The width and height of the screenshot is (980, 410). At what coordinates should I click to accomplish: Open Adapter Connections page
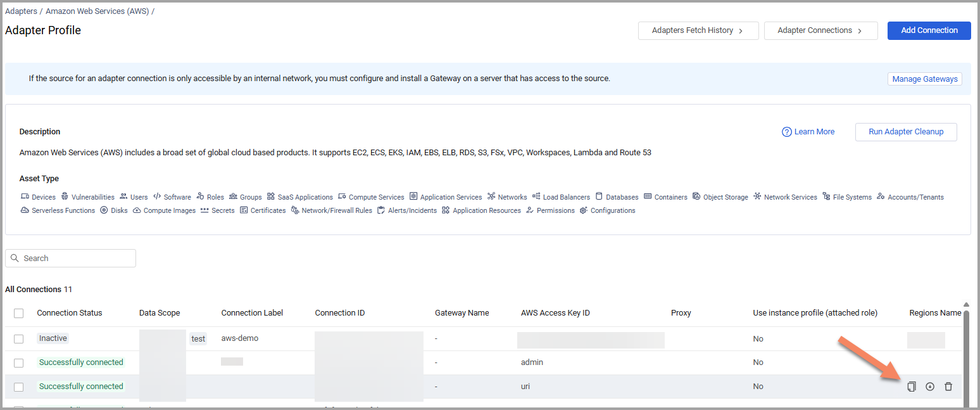pos(821,30)
